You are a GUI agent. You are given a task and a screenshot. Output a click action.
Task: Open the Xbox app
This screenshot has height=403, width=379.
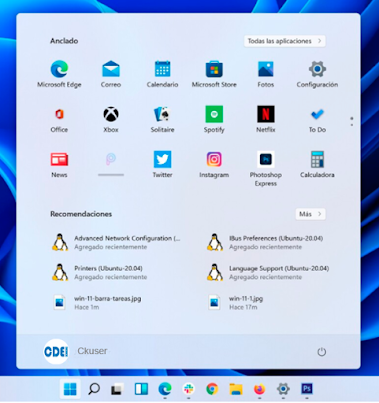click(x=111, y=119)
